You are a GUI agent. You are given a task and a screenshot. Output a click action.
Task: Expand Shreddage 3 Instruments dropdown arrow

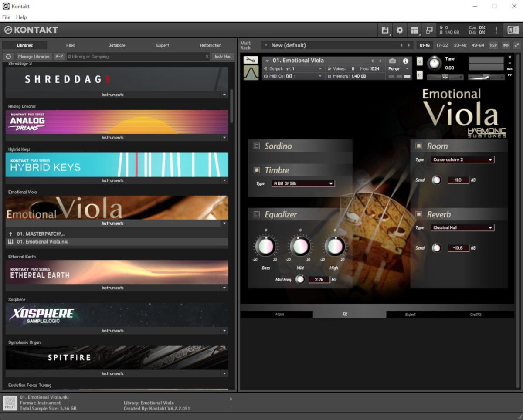click(x=224, y=95)
